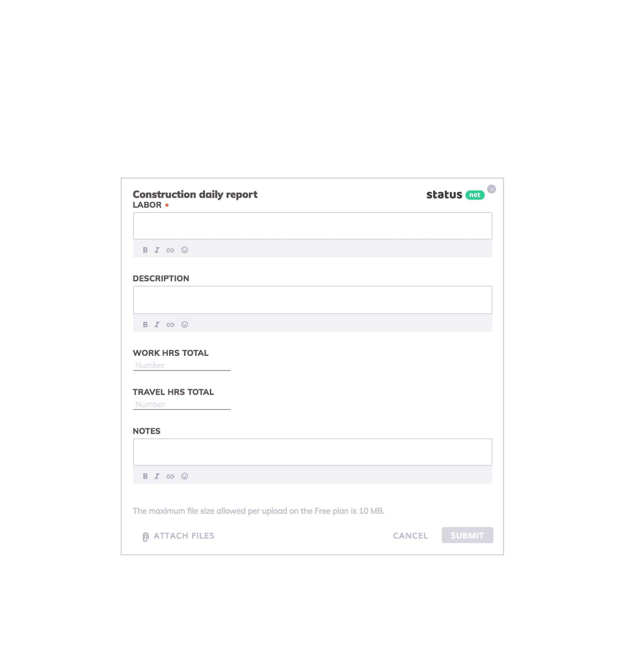This screenshot has height=672, width=625.
Task: Click the Bold icon in LABOR field
Action: pos(144,250)
